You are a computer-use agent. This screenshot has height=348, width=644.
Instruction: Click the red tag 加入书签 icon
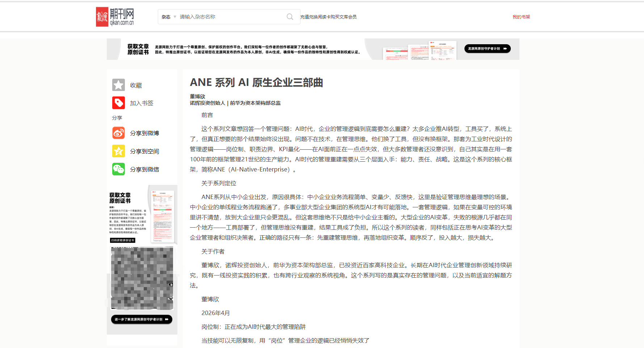click(118, 103)
